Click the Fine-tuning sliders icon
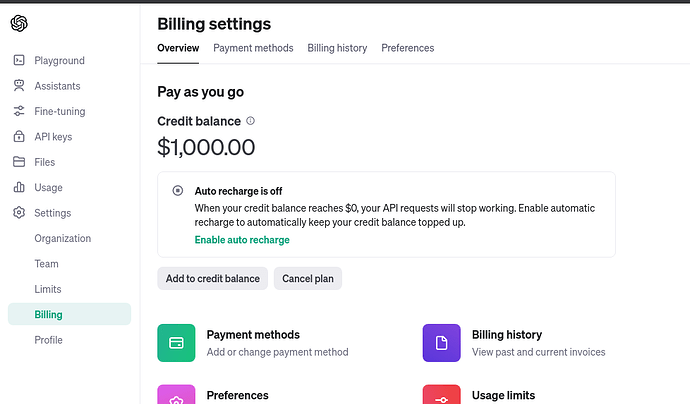This screenshot has height=404, width=690. coord(19,111)
